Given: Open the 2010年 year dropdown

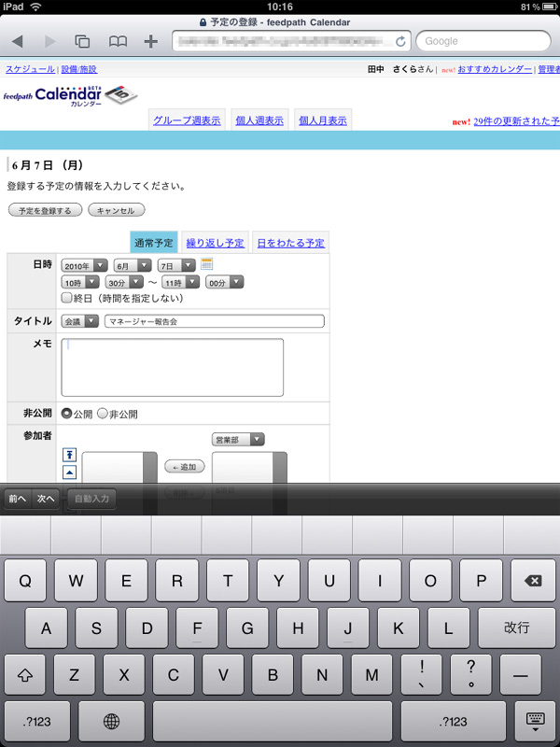Looking at the screenshot, I should coord(85,265).
